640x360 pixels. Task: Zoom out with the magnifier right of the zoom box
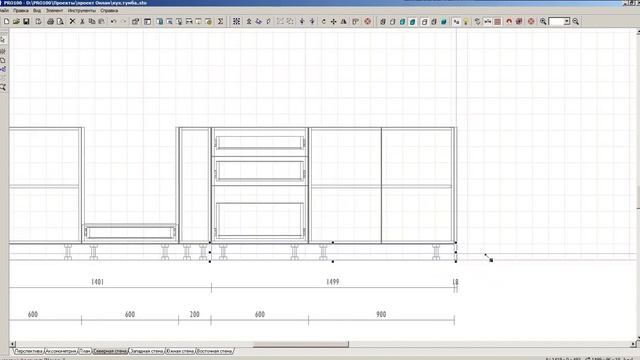[x=576, y=21]
